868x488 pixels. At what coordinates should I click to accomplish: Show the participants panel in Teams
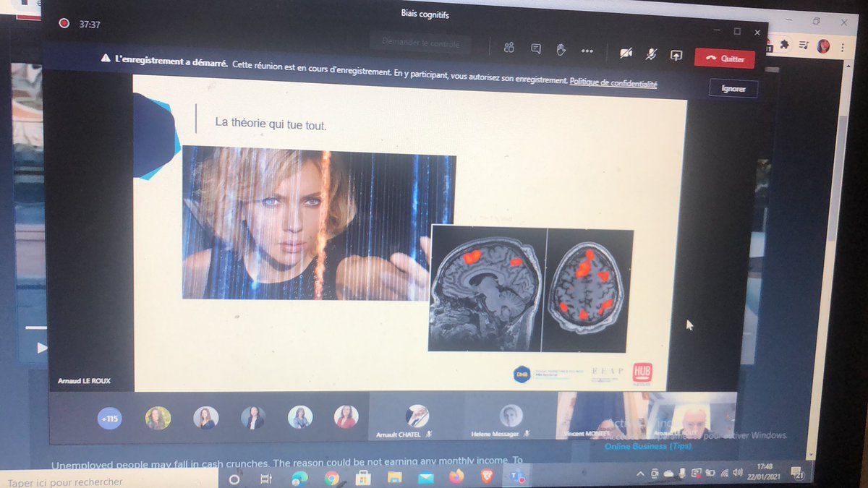[x=509, y=48]
